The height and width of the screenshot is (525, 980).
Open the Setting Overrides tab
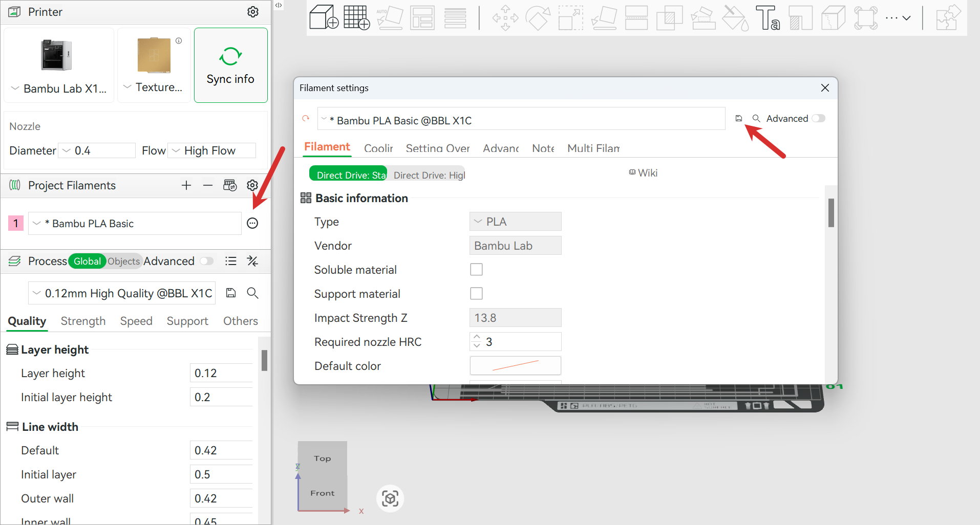click(x=438, y=148)
